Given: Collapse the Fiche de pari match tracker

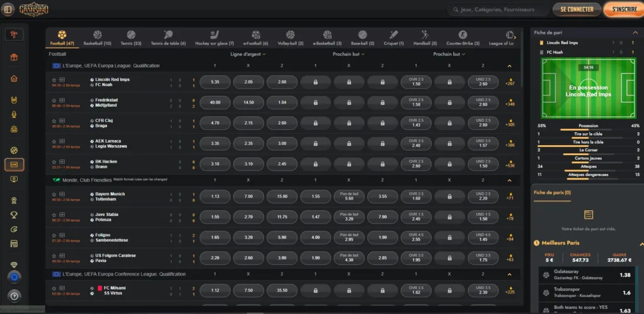Looking at the screenshot, I should (x=635, y=33).
